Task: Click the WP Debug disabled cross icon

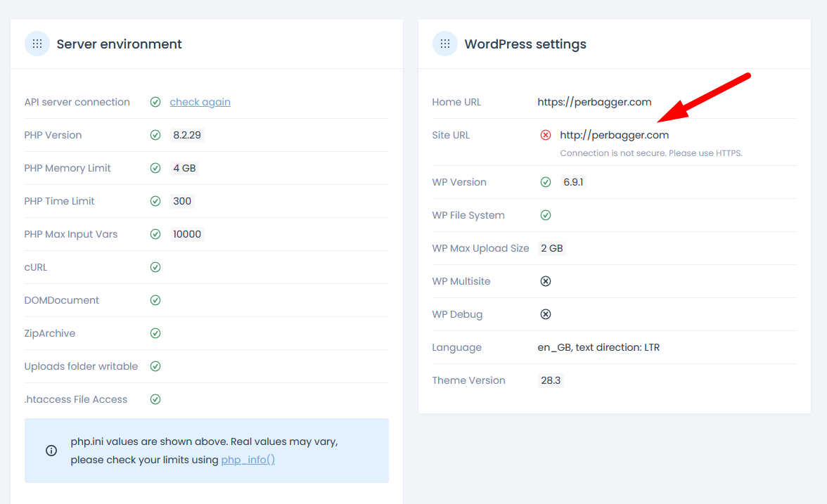Action: (546, 314)
